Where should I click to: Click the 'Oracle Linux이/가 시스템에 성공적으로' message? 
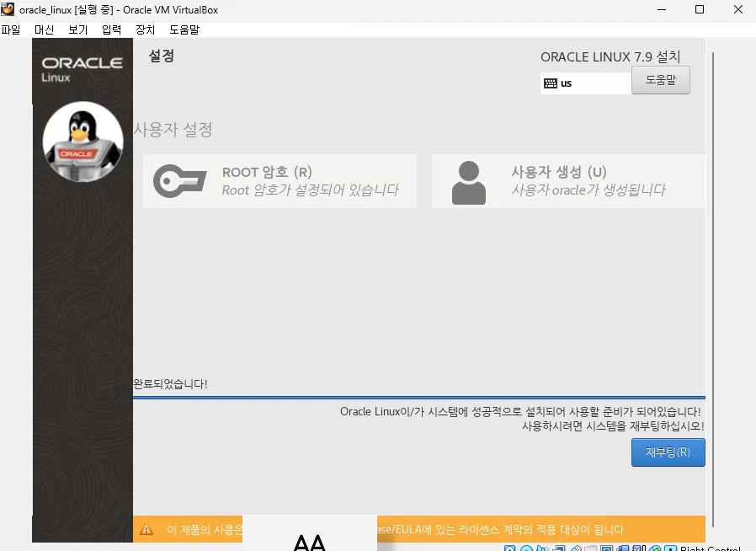pyautogui.click(x=520, y=411)
